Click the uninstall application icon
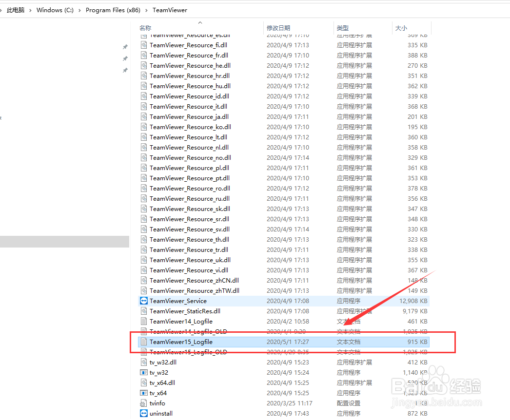The width and height of the screenshot is (510, 420). click(x=144, y=413)
